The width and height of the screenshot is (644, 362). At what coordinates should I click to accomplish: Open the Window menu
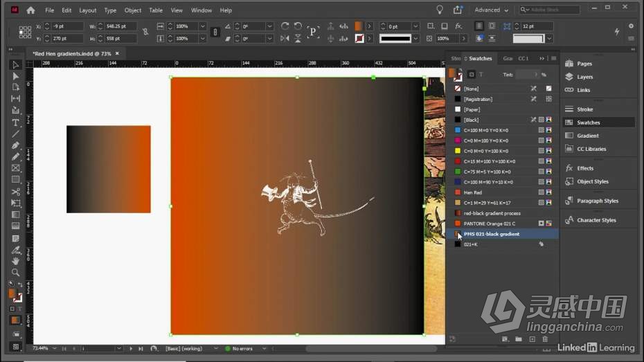pyautogui.click(x=202, y=10)
